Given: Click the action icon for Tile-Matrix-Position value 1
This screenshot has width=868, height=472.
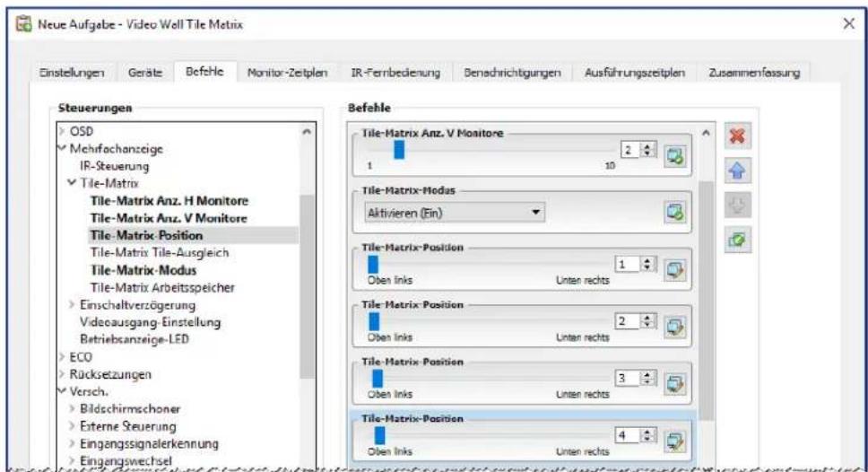Looking at the screenshot, I should [675, 270].
